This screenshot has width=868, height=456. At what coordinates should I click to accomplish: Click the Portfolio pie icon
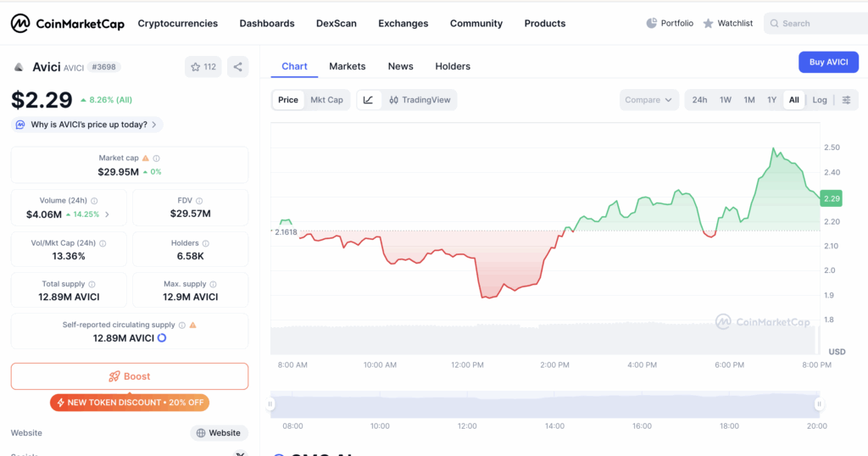[652, 24]
